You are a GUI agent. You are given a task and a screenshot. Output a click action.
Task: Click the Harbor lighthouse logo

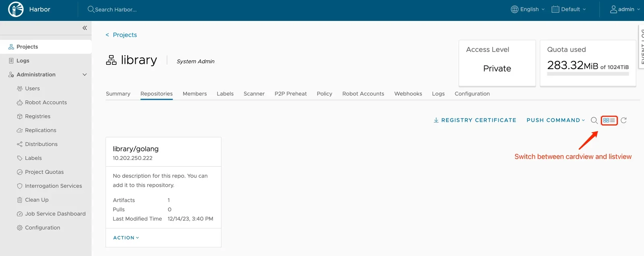(16, 9)
